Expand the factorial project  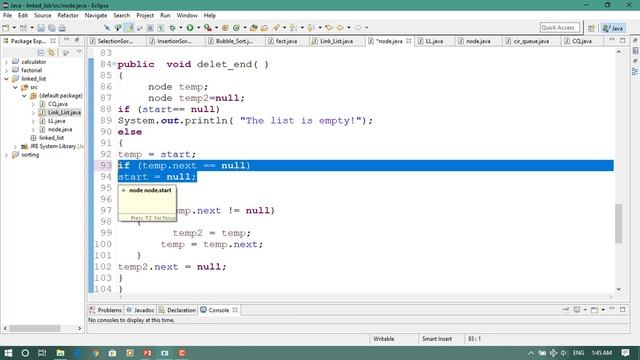[6, 70]
